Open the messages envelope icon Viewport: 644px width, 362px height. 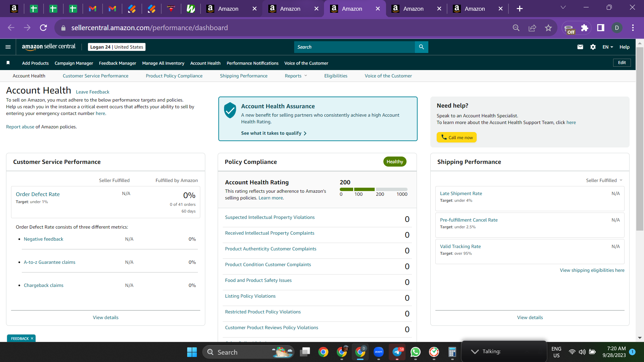(580, 47)
